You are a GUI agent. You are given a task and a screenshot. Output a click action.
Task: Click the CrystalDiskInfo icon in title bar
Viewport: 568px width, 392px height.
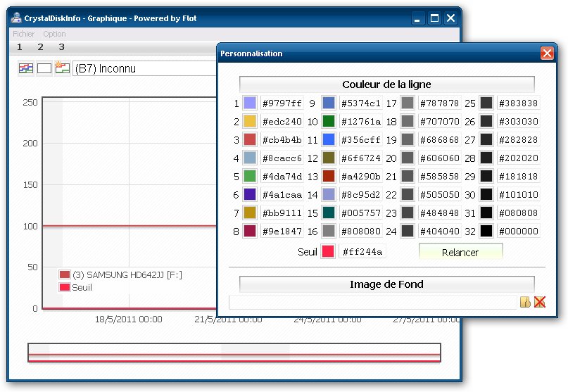15,18
